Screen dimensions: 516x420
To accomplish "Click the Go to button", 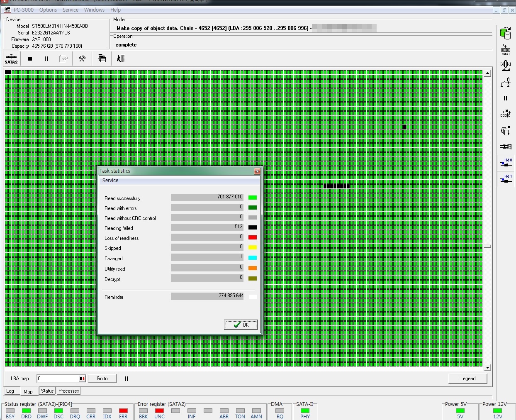I will pyautogui.click(x=102, y=378).
